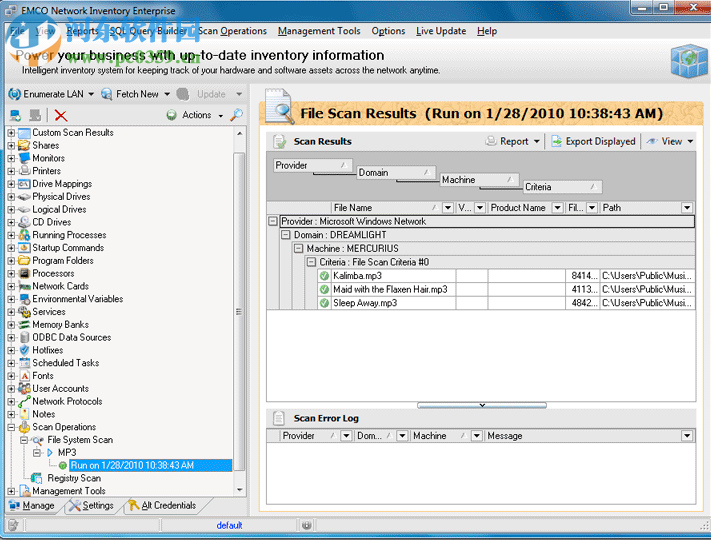Select the User Accounts icon
Screen dimensions: 711x540
[x=24, y=389]
